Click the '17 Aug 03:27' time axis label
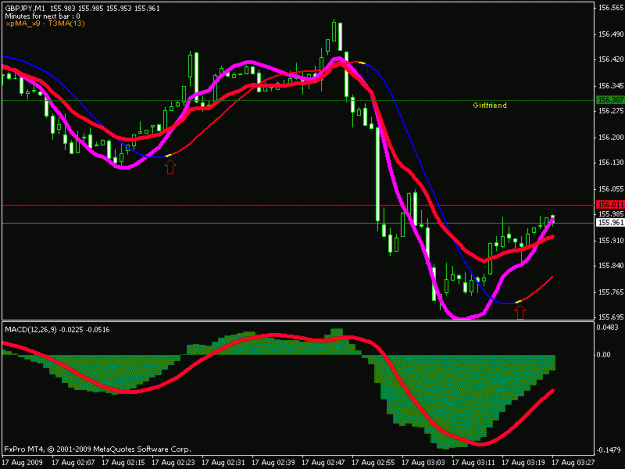The height and width of the screenshot is (469, 625). coord(573,463)
